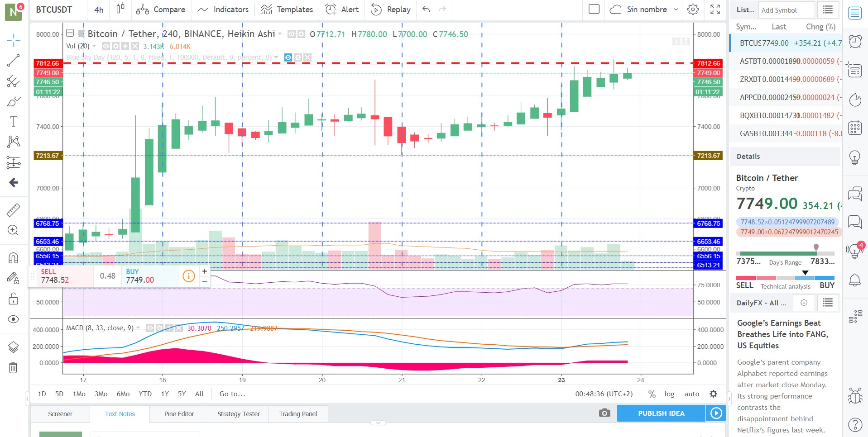The width and height of the screenshot is (868, 437).
Task: Click the Day's Range indicator bar
Action: coord(785,253)
